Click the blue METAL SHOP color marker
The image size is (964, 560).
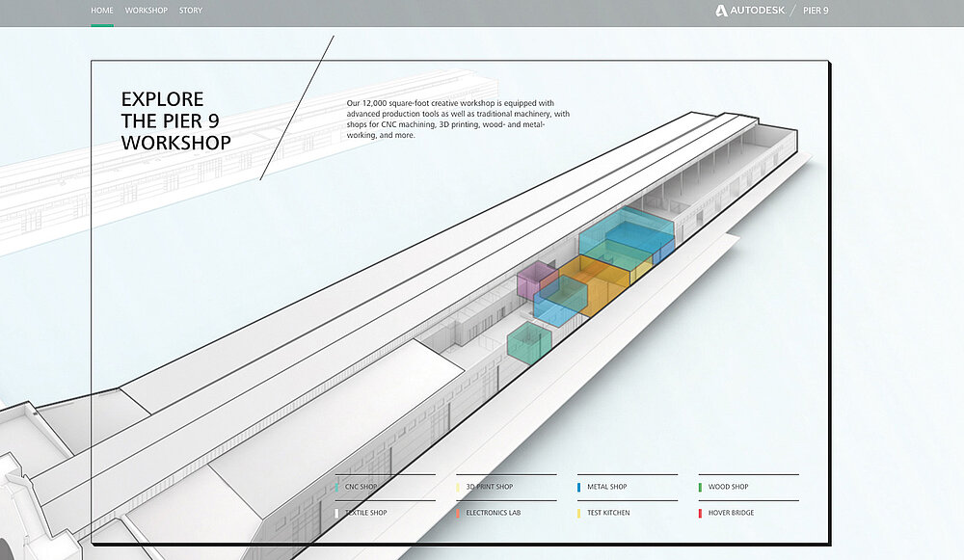[x=578, y=487]
